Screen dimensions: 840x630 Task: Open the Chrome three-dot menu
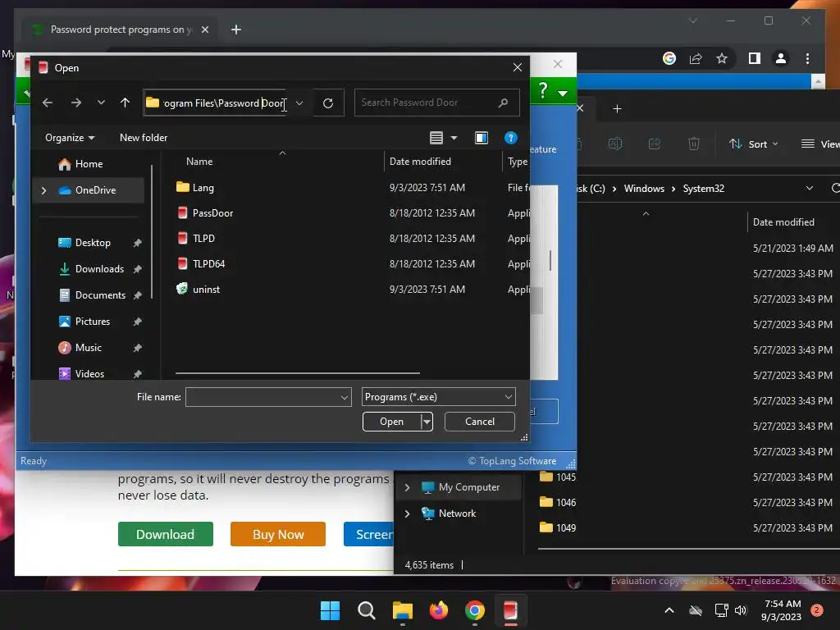[x=807, y=58]
